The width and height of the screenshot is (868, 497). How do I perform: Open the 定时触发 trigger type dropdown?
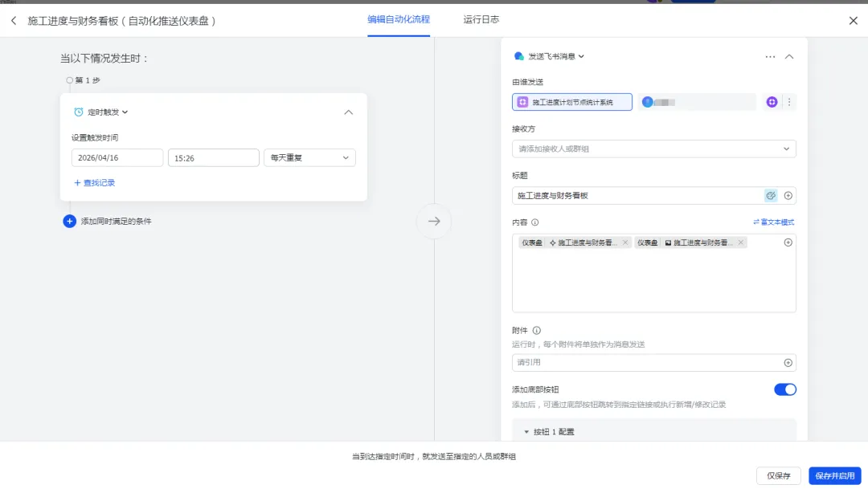point(108,112)
